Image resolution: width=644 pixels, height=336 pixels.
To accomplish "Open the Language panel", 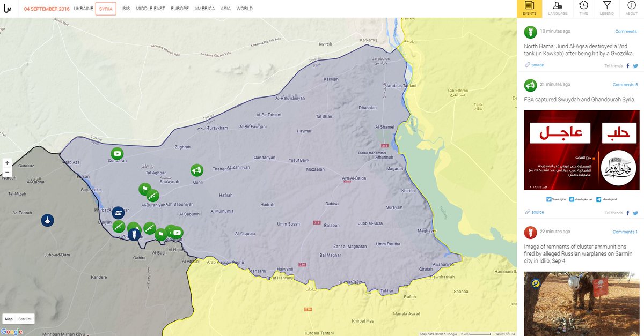I will pyautogui.click(x=558, y=9).
